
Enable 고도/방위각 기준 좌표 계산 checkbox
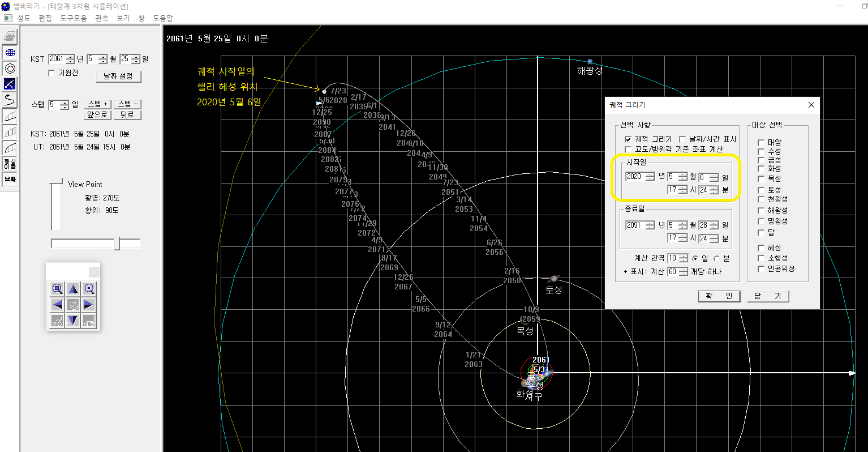(x=628, y=149)
